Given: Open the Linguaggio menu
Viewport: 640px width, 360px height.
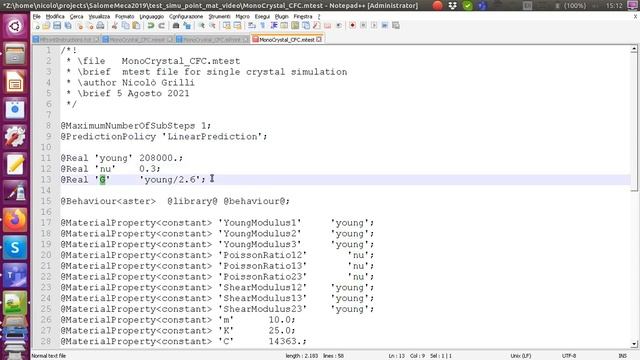Looking at the screenshot, I should 151,16.
